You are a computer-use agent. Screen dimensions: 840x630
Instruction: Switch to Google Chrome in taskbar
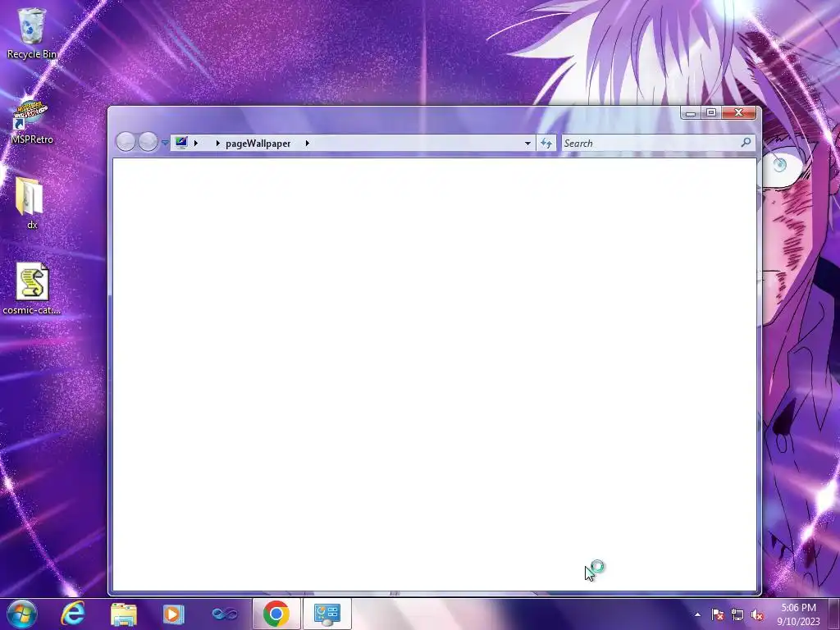click(x=276, y=614)
